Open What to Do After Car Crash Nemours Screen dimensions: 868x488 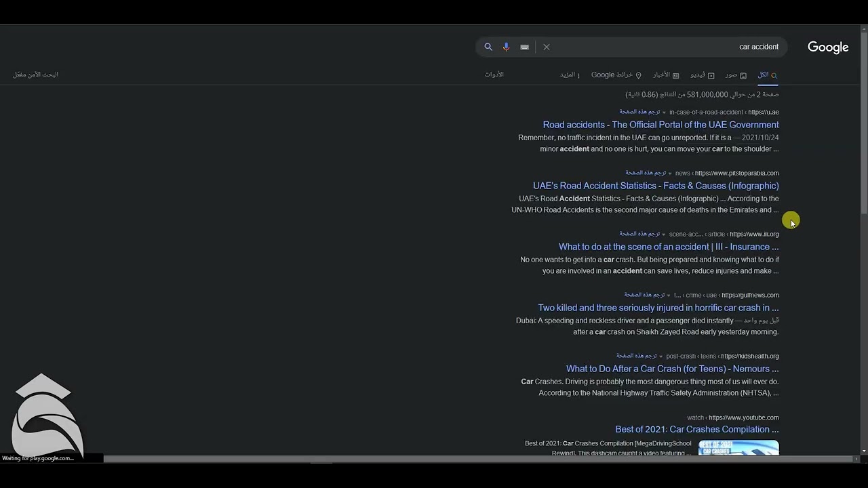point(672,369)
